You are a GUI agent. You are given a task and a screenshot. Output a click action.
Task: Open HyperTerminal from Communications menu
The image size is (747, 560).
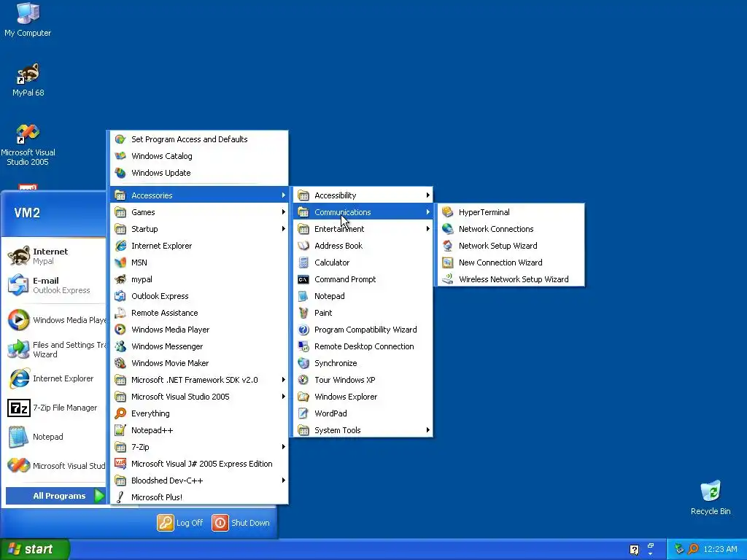coord(510,212)
